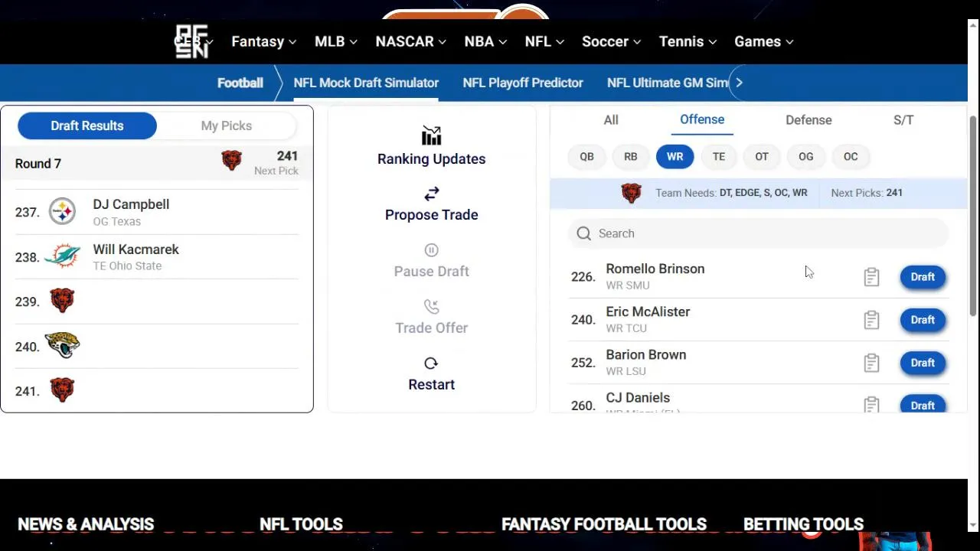Click the Dolphins logo at pick 238
Screen dimensions: 980x551
(62, 257)
